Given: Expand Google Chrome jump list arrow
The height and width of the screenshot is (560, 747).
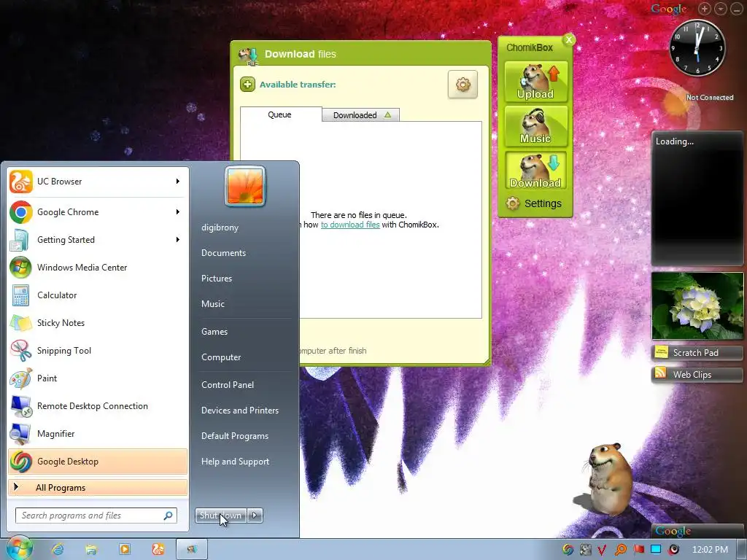Looking at the screenshot, I should point(178,212).
